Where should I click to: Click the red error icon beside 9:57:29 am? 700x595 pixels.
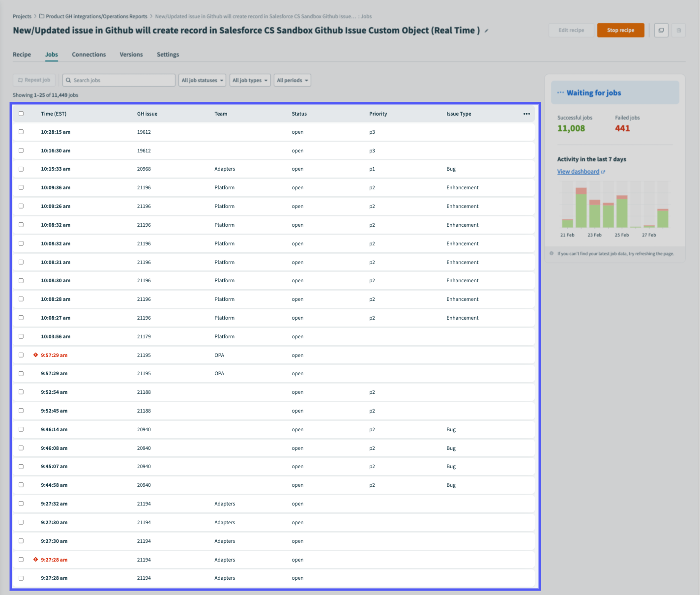(35, 355)
